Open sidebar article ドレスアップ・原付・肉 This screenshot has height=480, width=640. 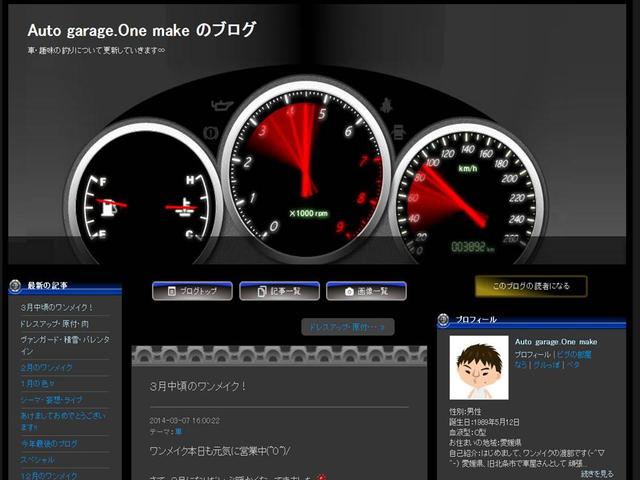(54, 324)
